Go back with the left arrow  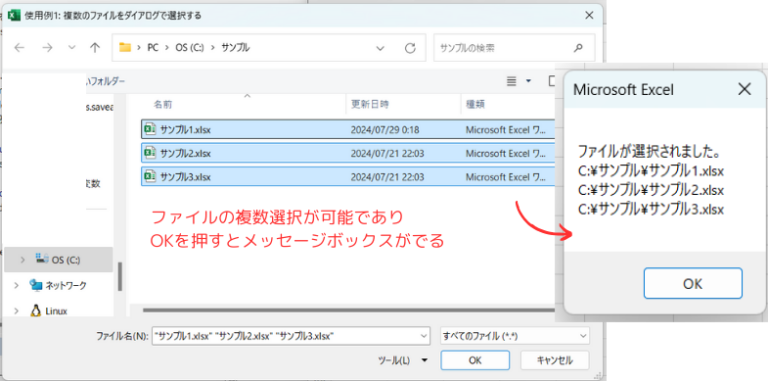click(20, 48)
